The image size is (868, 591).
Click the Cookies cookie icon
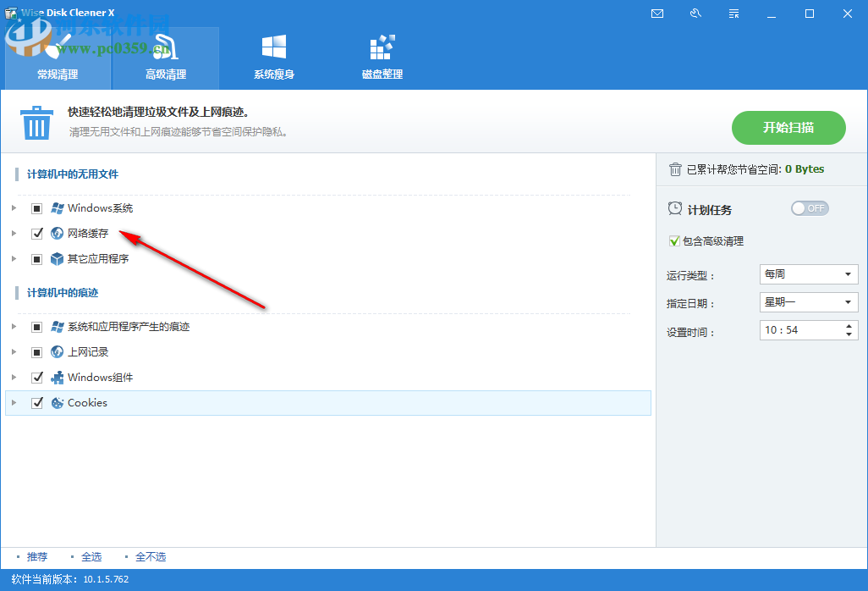57,403
